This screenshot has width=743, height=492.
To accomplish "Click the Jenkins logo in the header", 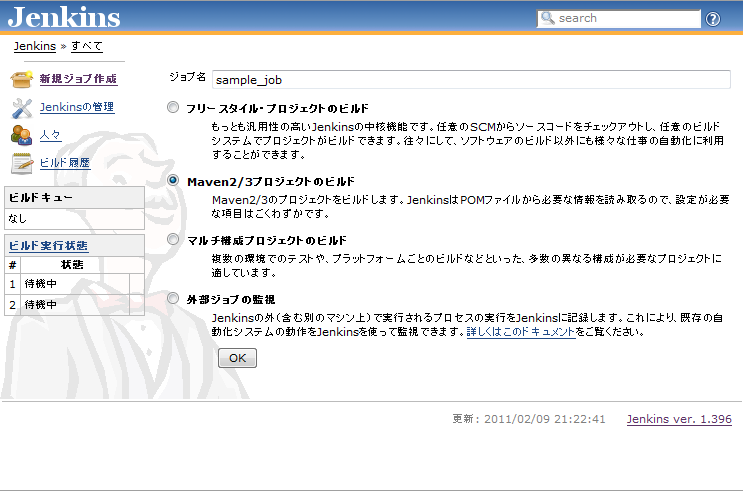I will (64, 17).
